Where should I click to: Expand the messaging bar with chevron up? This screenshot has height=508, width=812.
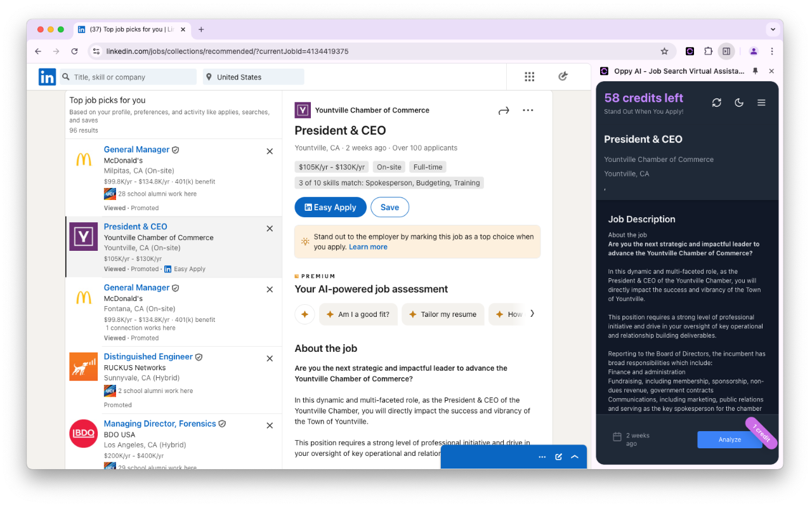[x=575, y=457]
